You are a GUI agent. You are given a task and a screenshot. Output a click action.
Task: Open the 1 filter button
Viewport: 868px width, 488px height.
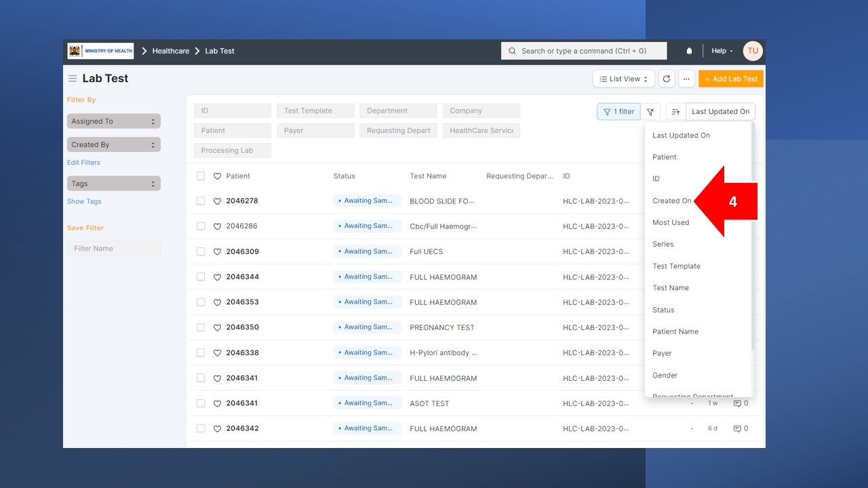(618, 112)
